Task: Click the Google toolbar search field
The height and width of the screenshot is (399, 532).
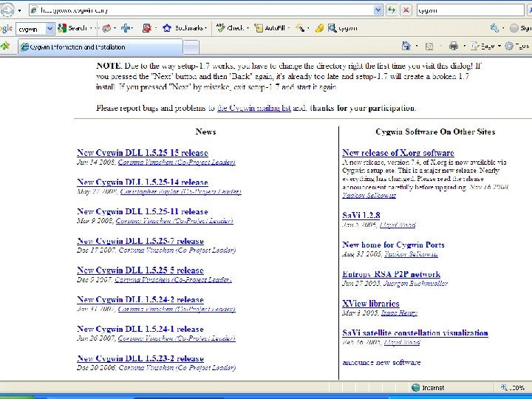Action: coord(30,29)
